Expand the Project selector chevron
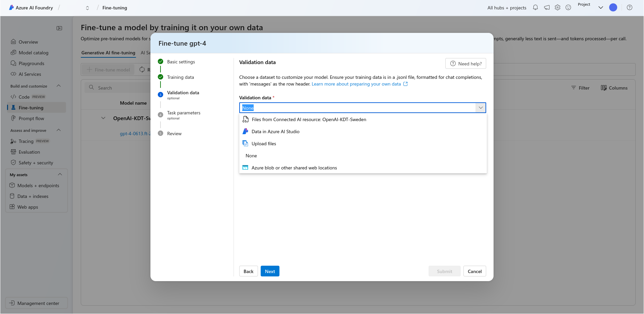 coord(601,8)
